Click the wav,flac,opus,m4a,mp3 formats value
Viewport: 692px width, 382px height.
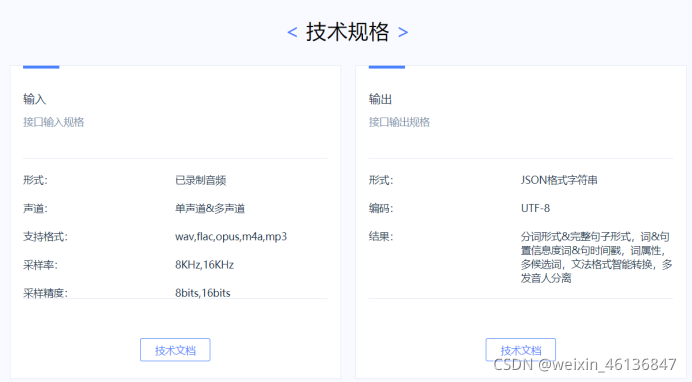pyautogui.click(x=231, y=236)
